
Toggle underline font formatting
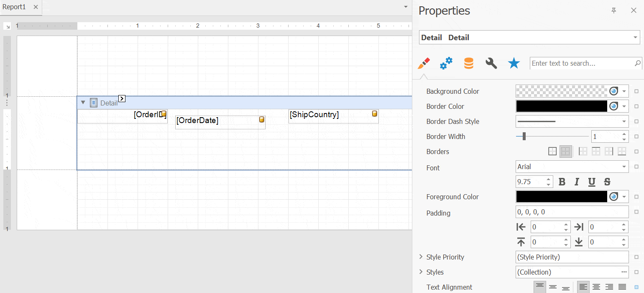pyautogui.click(x=591, y=182)
